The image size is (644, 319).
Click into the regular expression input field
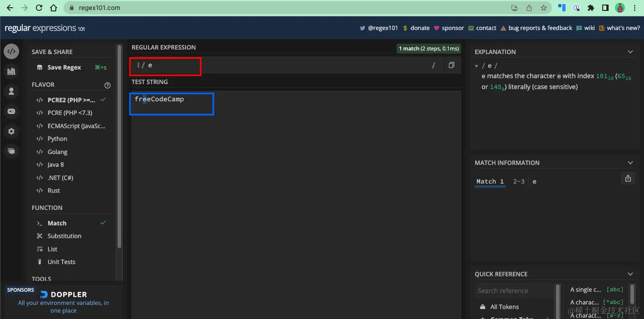click(286, 65)
